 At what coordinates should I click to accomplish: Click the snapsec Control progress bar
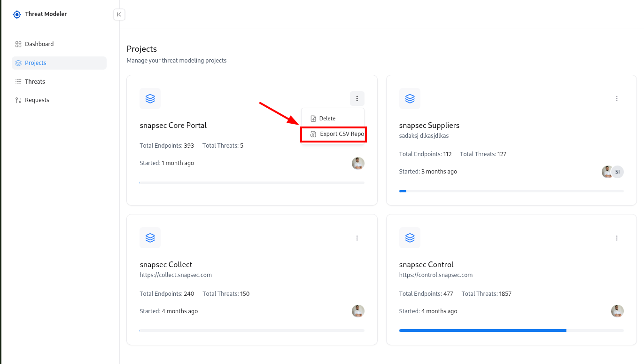click(512, 331)
